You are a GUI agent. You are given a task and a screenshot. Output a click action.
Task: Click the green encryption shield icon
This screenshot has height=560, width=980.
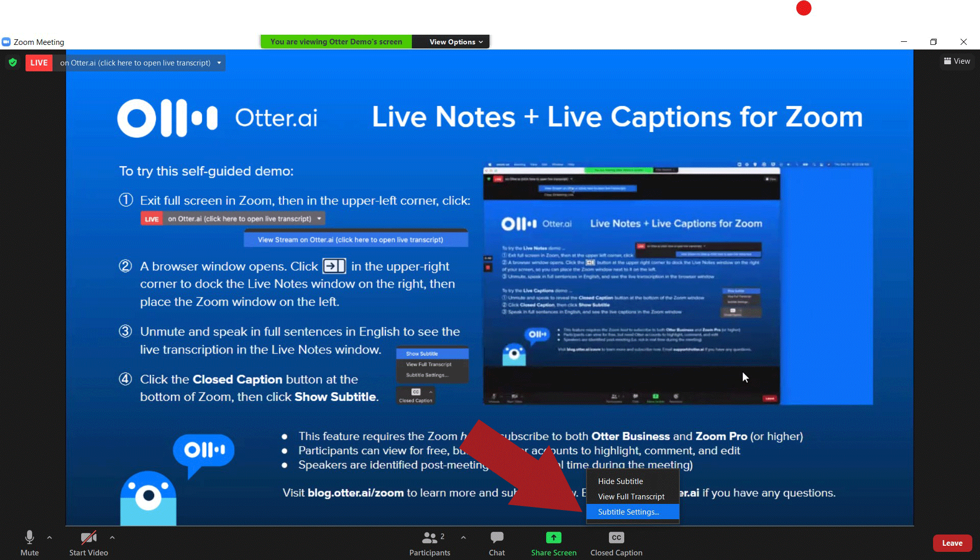(13, 62)
